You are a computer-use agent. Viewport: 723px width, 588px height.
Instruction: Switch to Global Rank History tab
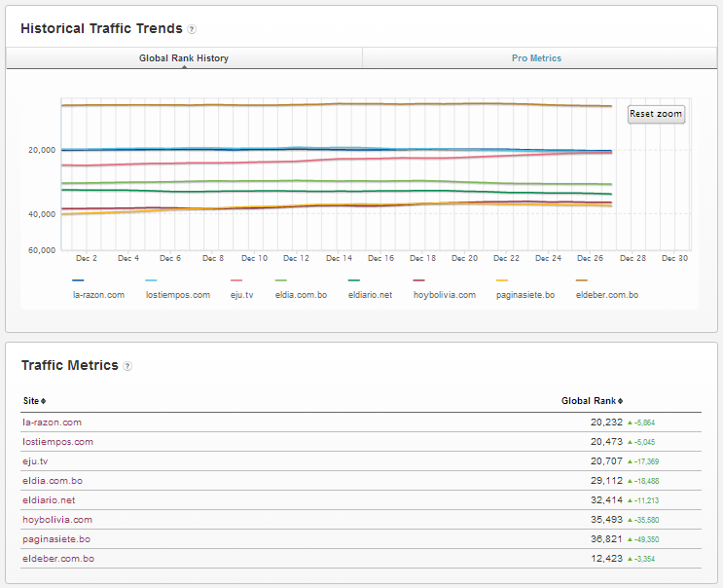(184, 58)
